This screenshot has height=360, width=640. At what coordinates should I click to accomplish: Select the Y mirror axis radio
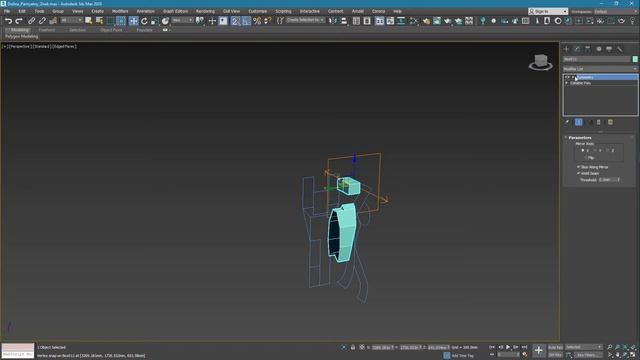tap(596, 151)
